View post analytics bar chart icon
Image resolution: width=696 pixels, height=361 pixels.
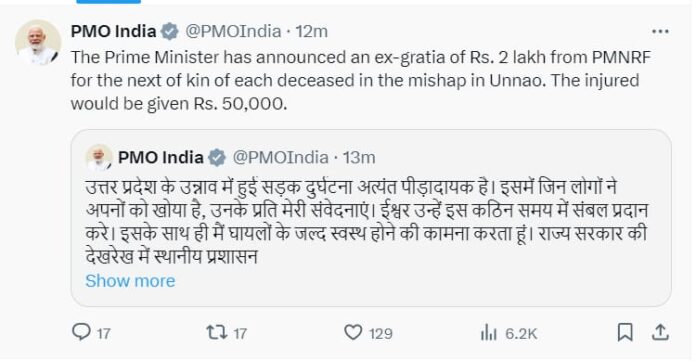(x=489, y=333)
